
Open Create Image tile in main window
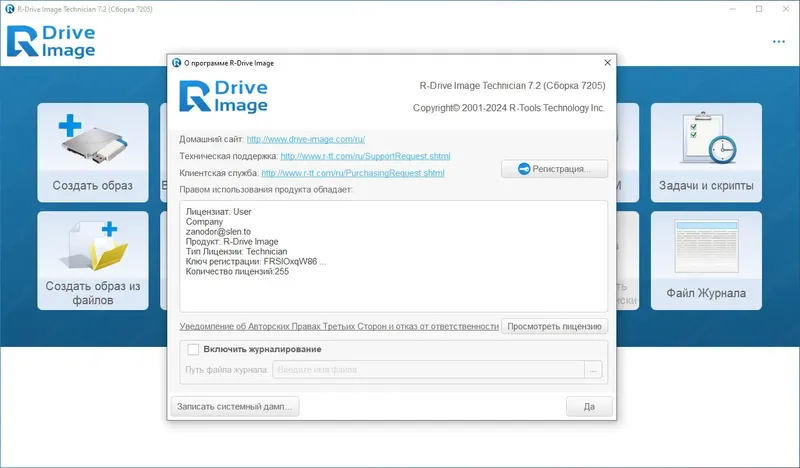[x=93, y=153]
